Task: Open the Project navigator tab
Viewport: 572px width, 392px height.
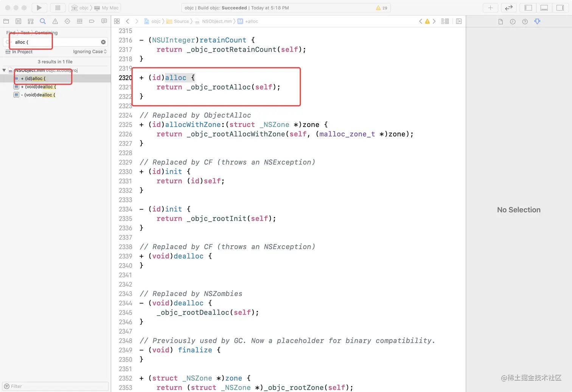Action: click(6, 21)
